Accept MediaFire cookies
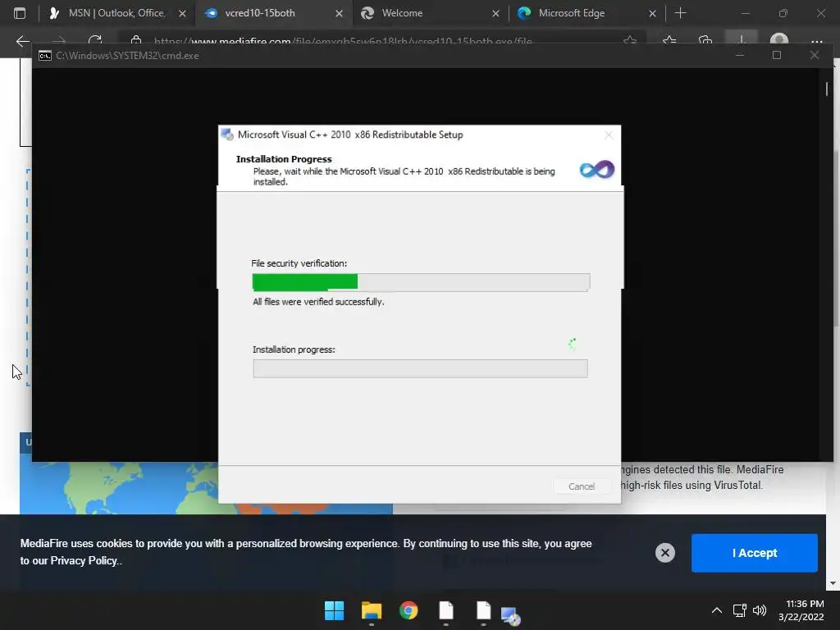Screen dimensions: 840x630 pos(755,553)
